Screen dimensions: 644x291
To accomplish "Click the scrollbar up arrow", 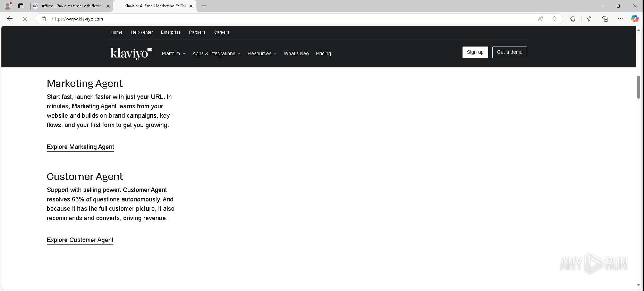I will [638, 30].
